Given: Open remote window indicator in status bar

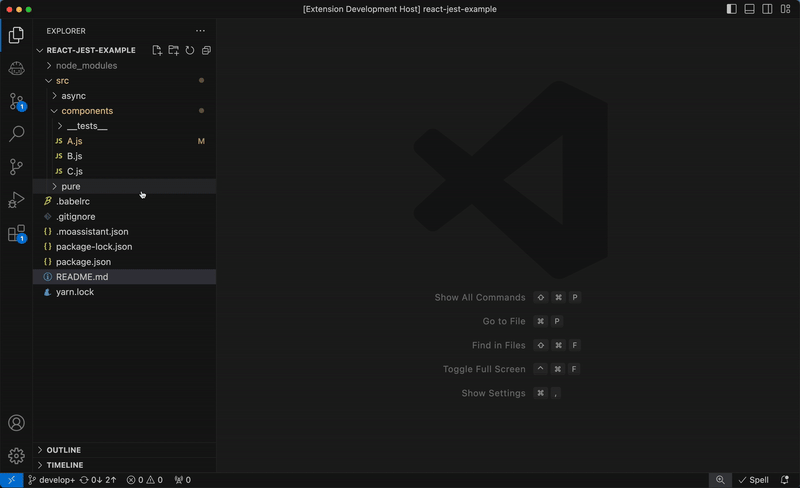Looking at the screenshot, I should click(x=11, y=480).
